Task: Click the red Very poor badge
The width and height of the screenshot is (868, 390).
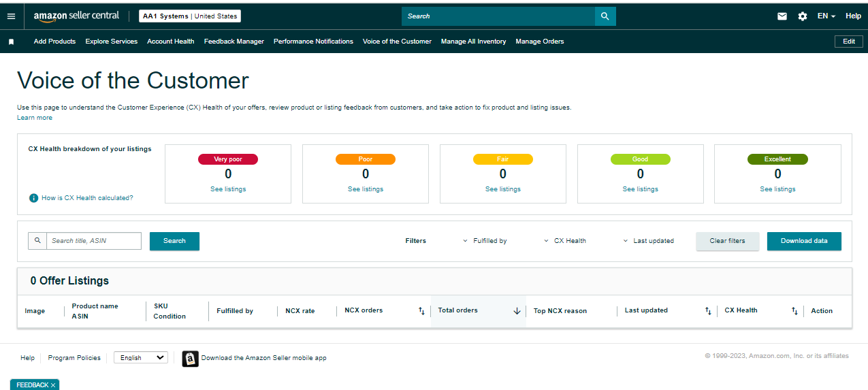Action: tap(228, 159)
